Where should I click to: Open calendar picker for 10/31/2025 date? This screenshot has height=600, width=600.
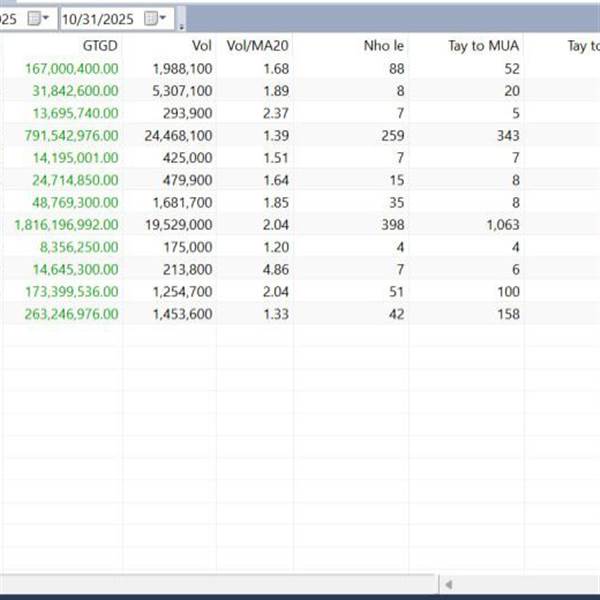point(155,18)
